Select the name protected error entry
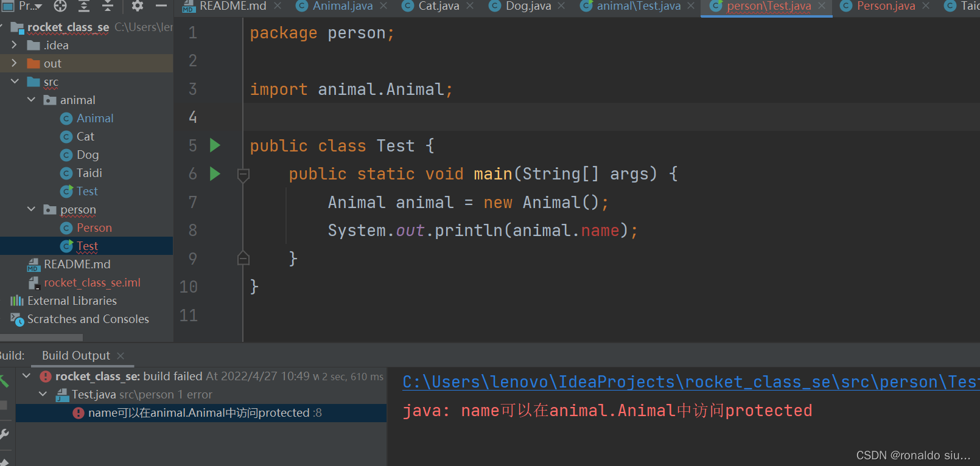The width and height of the screenshot is (980, 466). click(201, 412)
